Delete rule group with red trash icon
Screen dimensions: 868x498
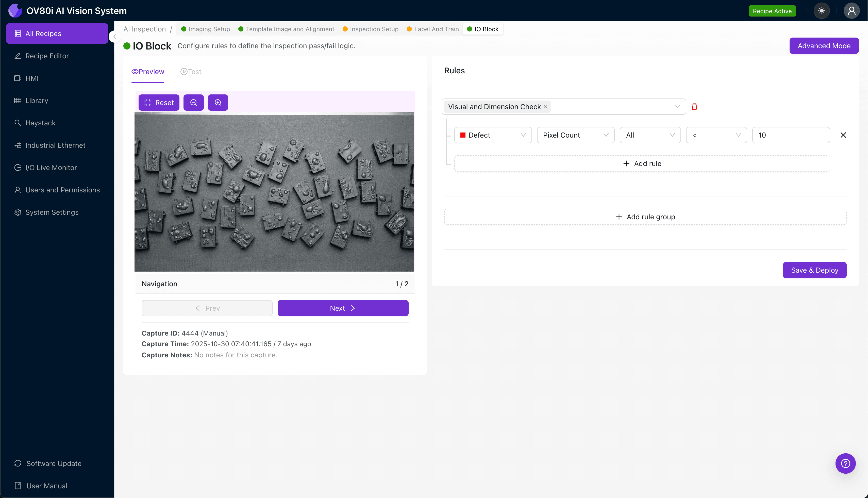pyautogui.click(x=694, y=107)
